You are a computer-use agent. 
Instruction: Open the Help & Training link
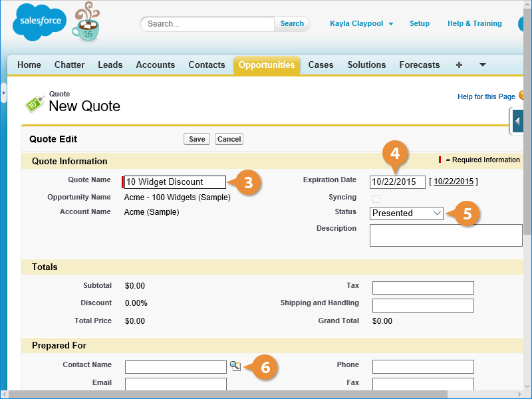[x=474, y=23]
